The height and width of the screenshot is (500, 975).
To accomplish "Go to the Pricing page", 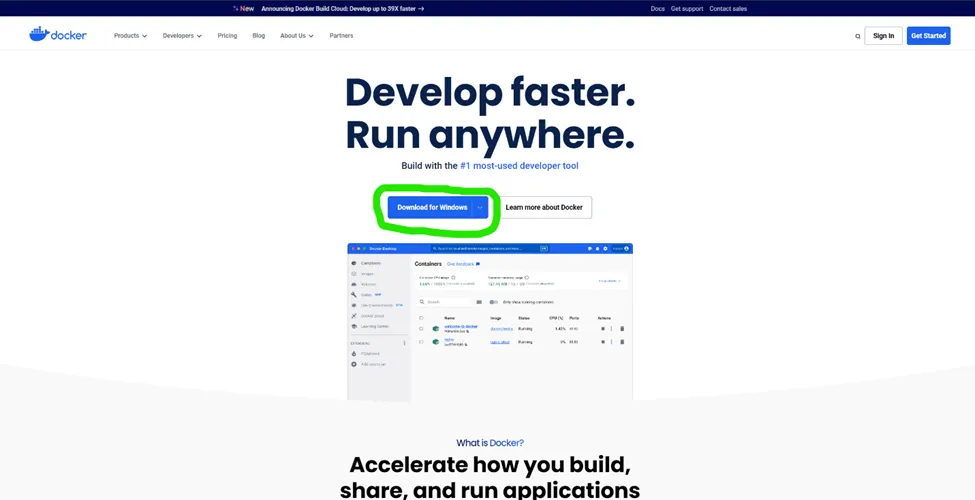I will (227, 35).
